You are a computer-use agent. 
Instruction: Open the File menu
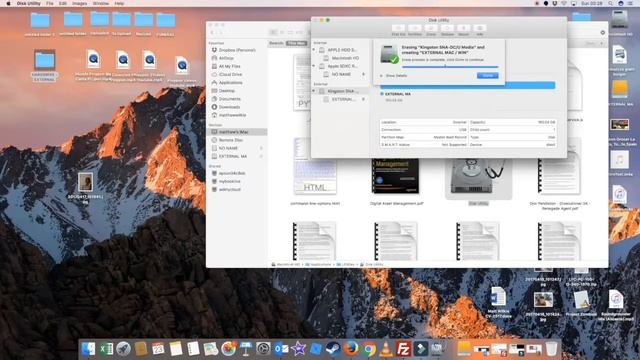click(50, 3)
